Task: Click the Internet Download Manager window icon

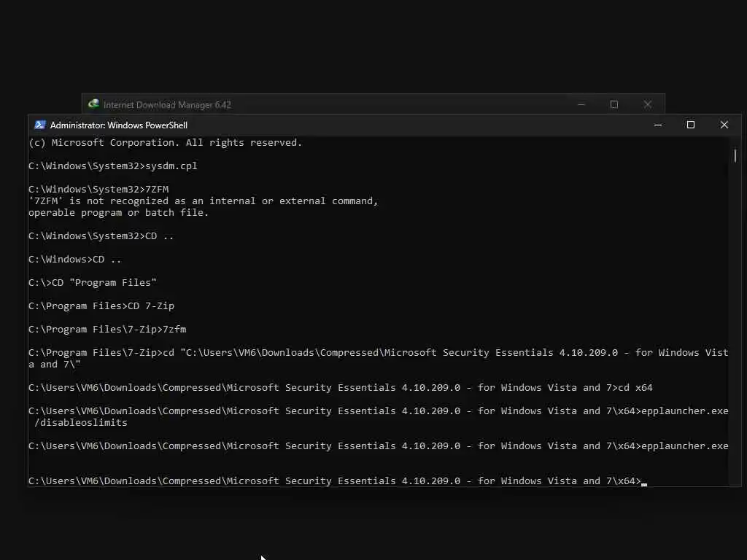Action: click(x=93, y=104)
